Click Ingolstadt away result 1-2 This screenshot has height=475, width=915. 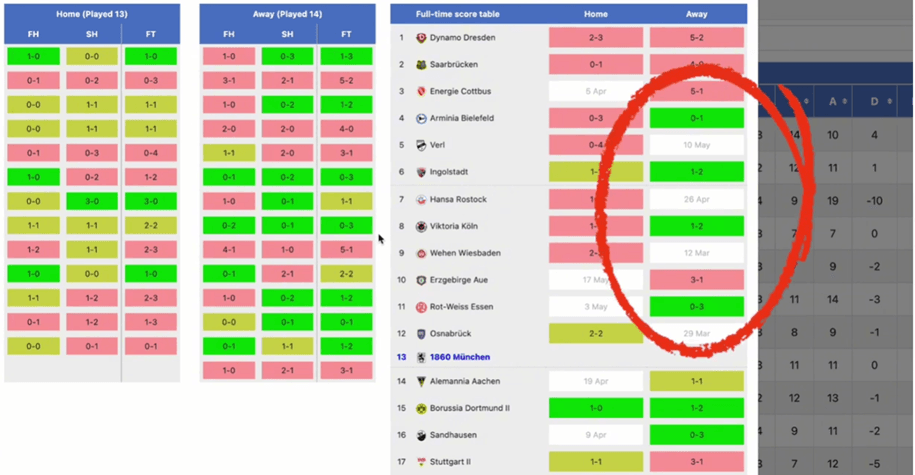[x=697, y=172]
